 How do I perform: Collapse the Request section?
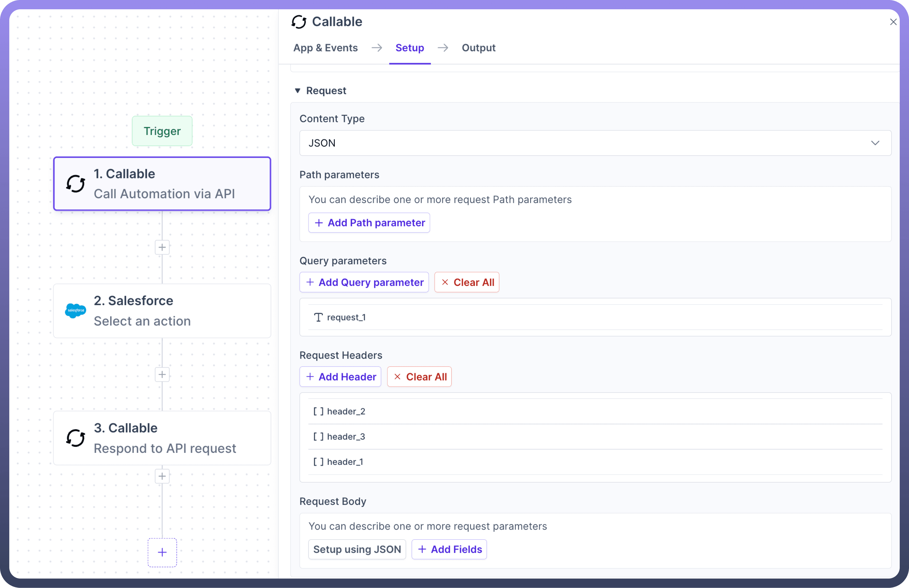[x=298, y=90]
